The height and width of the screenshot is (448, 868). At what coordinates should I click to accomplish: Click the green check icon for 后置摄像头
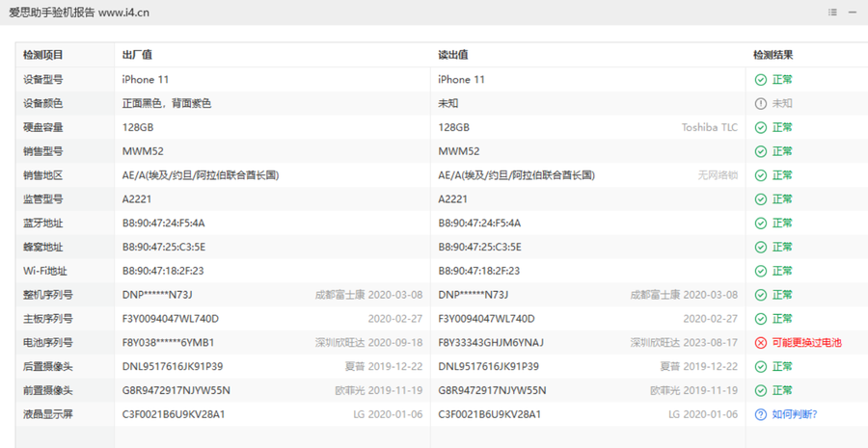click(x=761, y=367)
